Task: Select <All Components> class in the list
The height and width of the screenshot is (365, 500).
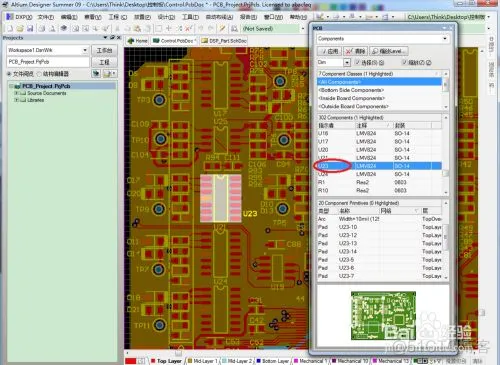Action: click(x=379, y=82)
